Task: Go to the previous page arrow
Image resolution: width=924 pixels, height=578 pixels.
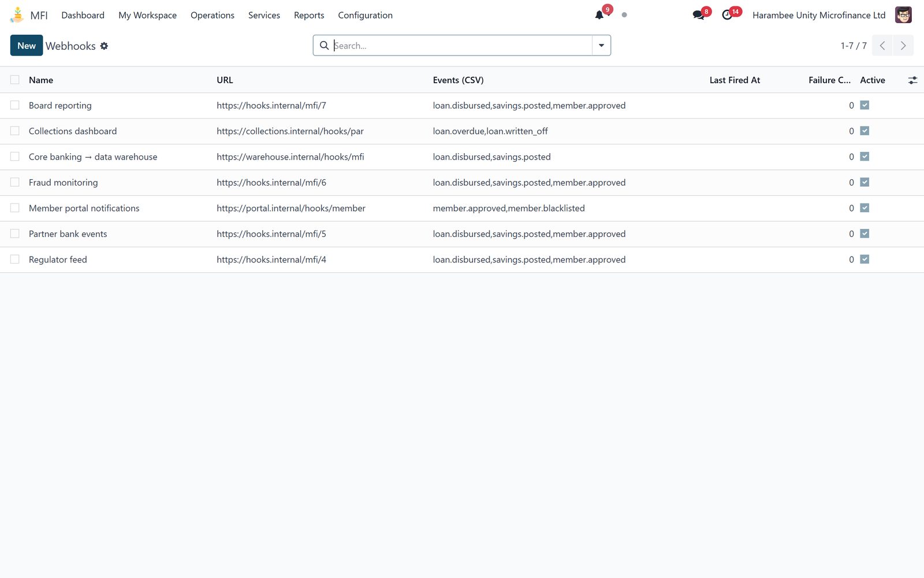Action: (882, 46)
